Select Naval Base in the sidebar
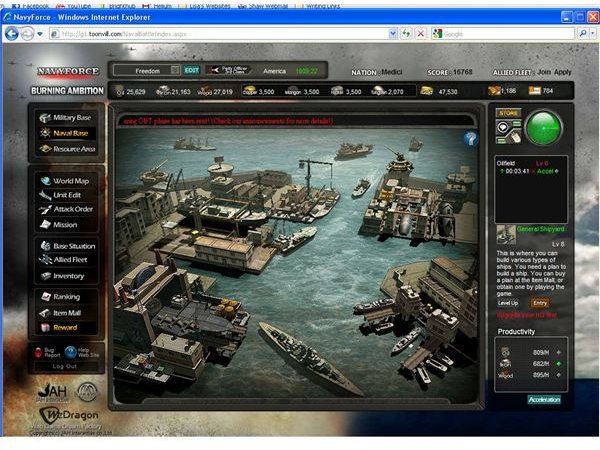Viewport: 600px width, 450px height. 66,133
